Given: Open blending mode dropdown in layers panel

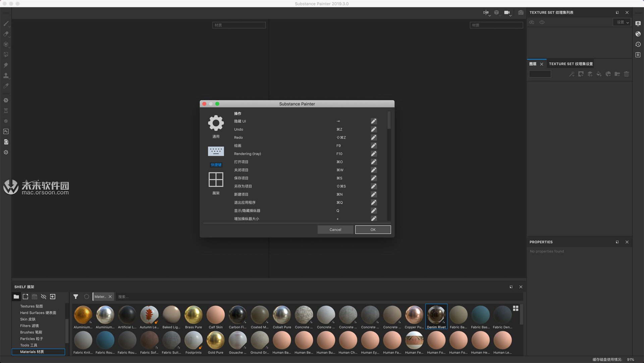Looking at the screenshot, I should click(x=540, y=74).
